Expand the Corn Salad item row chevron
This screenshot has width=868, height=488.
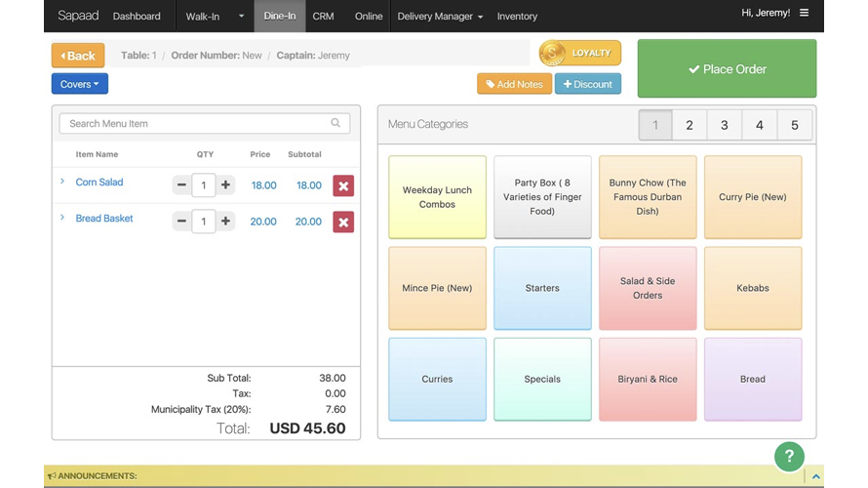point(62,182)
